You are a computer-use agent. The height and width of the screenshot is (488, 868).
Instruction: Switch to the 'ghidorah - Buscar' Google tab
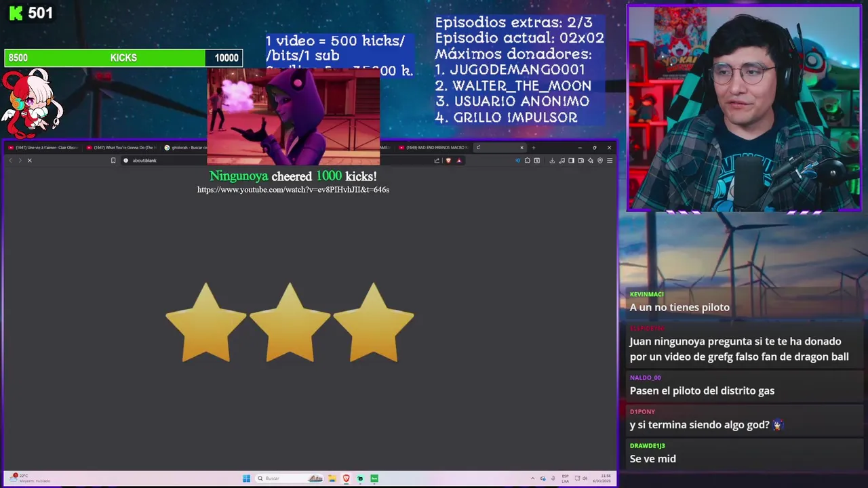[185, 148]
